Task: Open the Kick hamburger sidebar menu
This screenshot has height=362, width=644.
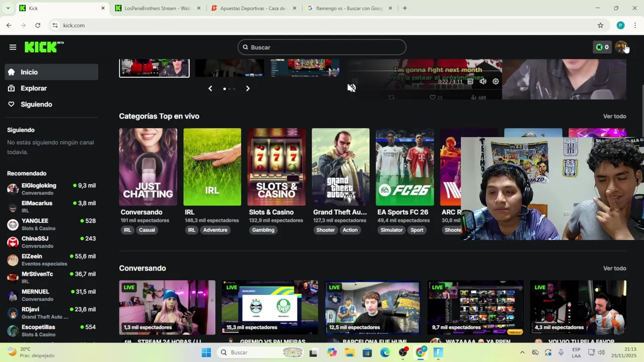Action: [x=13, y=47]
